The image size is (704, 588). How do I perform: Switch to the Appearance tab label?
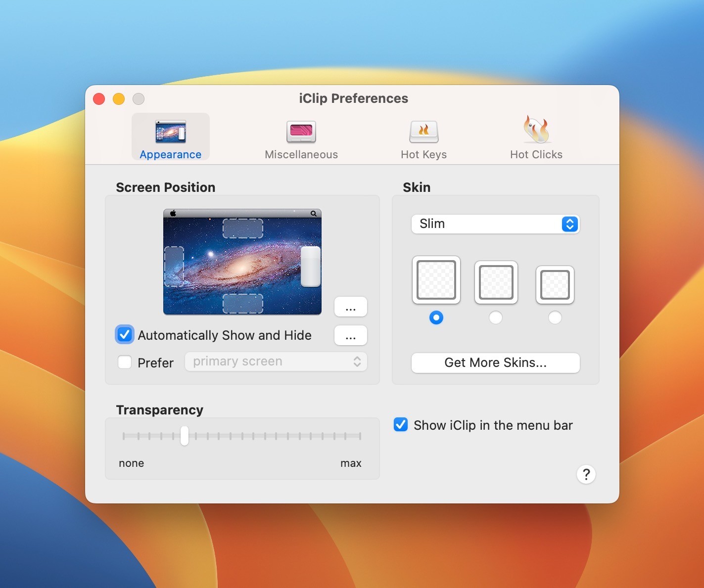coord(171,155)
